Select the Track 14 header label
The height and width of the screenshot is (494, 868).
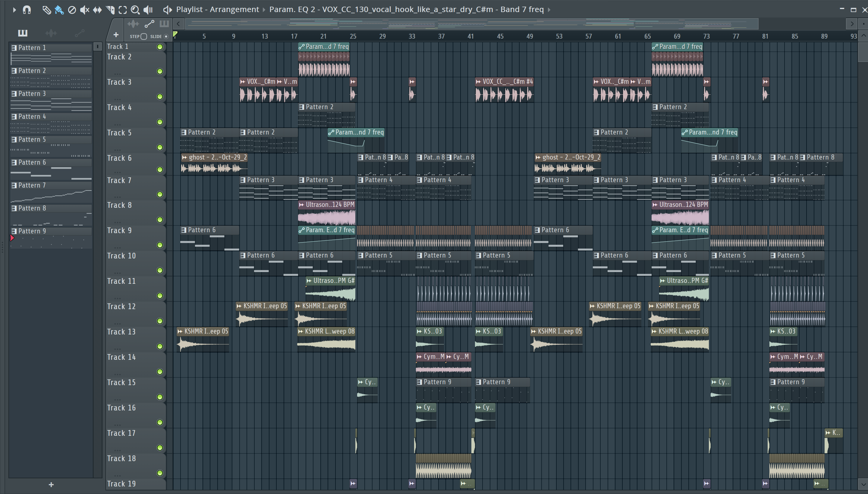tap(121, 357)
